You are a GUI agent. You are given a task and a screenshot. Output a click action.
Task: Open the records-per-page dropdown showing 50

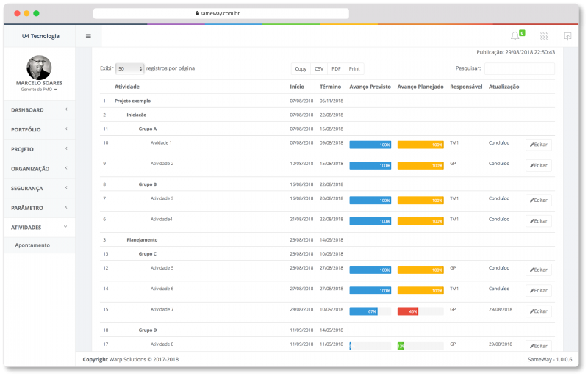click(130, 68)
